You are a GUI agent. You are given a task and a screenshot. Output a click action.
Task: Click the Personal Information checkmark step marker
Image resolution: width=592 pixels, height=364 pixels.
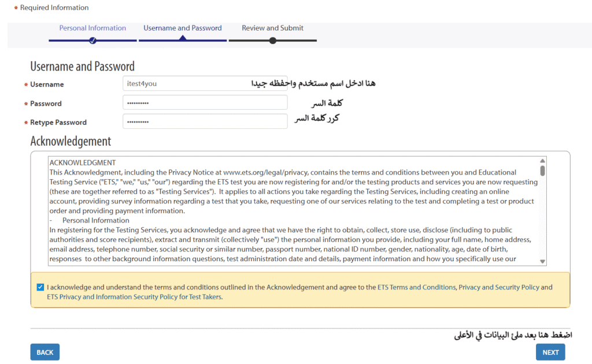(x=92, y=40)
